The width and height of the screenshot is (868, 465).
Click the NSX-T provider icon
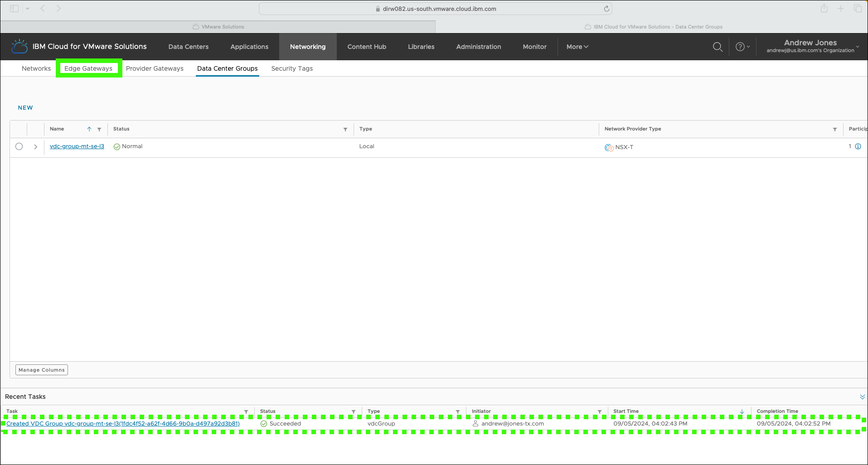point(609,147)
